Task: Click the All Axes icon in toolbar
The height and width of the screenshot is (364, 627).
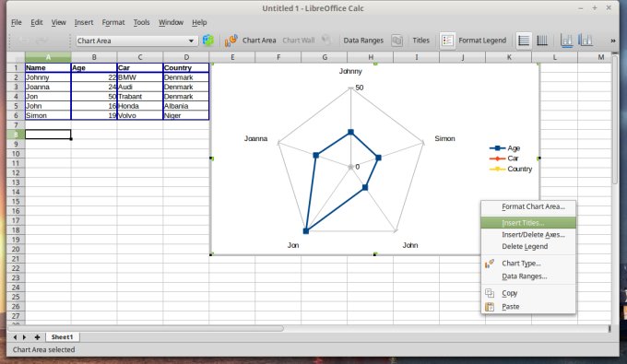Action: point(586,41)
